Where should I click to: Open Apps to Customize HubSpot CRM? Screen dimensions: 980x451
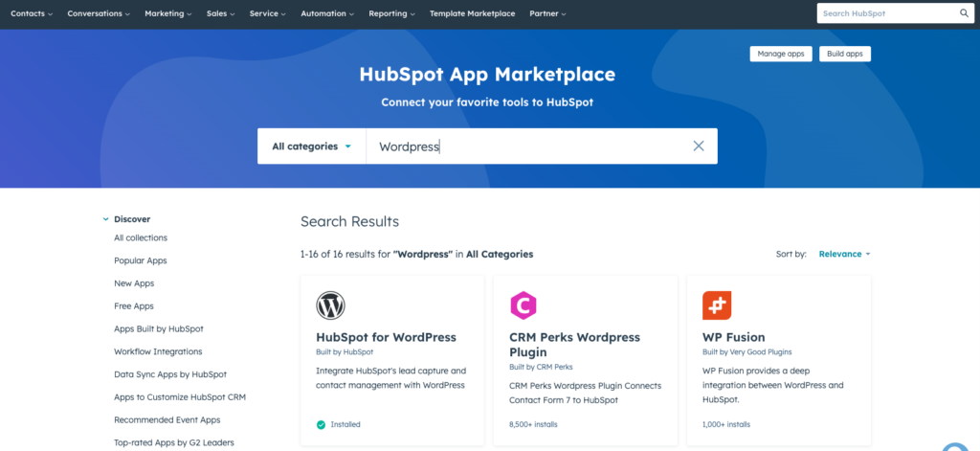click(179, 396)
